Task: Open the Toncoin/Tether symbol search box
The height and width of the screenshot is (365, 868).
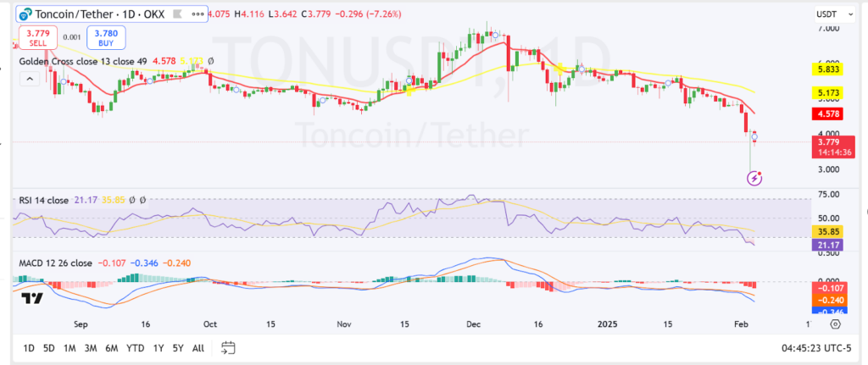Action: pyautogui.click(x=113, y=14)
